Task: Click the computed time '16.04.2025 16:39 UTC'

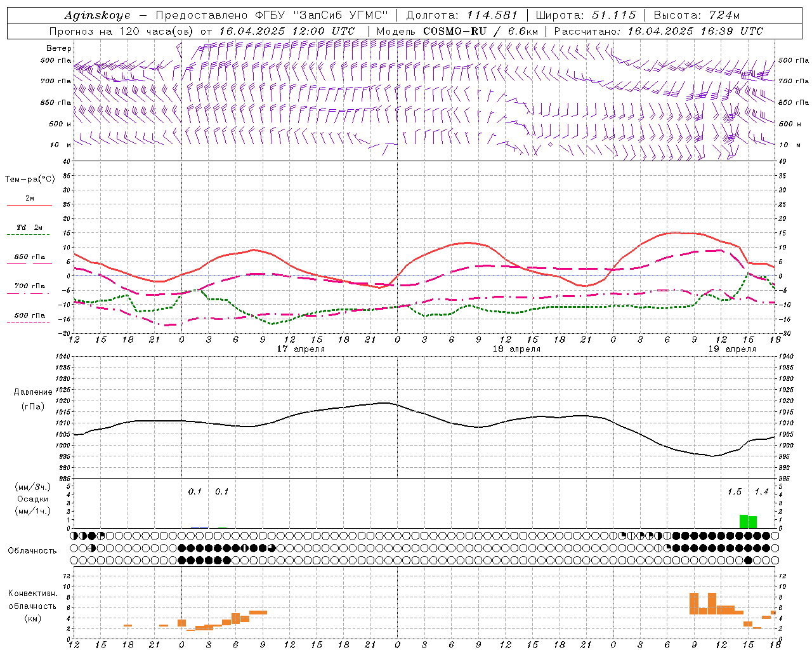Action: [x=695, y=31]
